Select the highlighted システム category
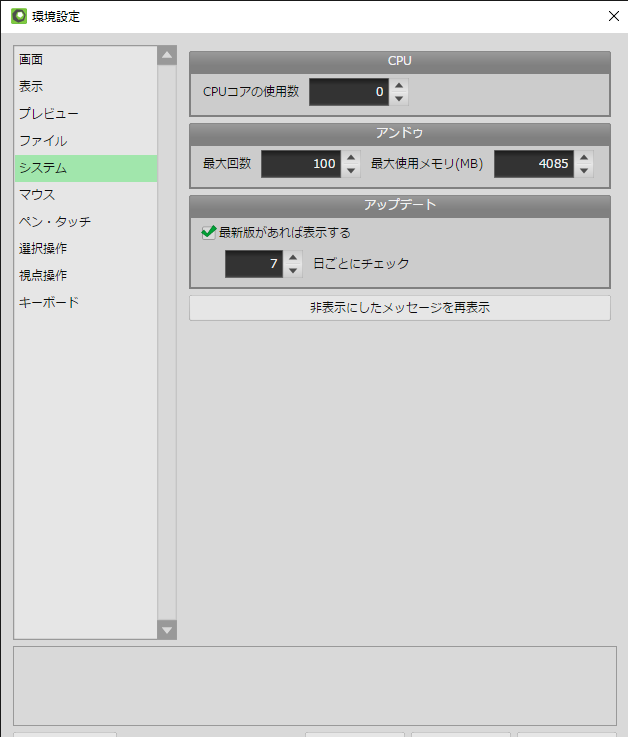The image size is (628, 737). pyautogui.click(x=86, y=168)
